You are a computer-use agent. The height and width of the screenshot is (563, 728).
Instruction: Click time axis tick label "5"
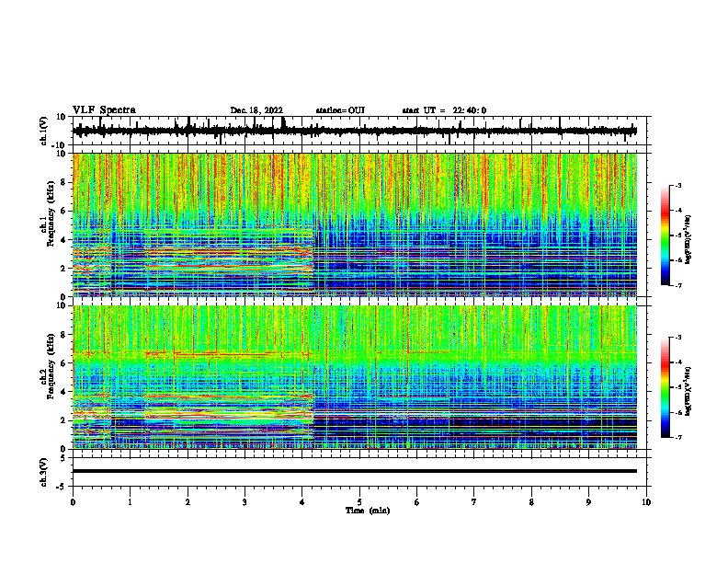(x=359, y=502)
